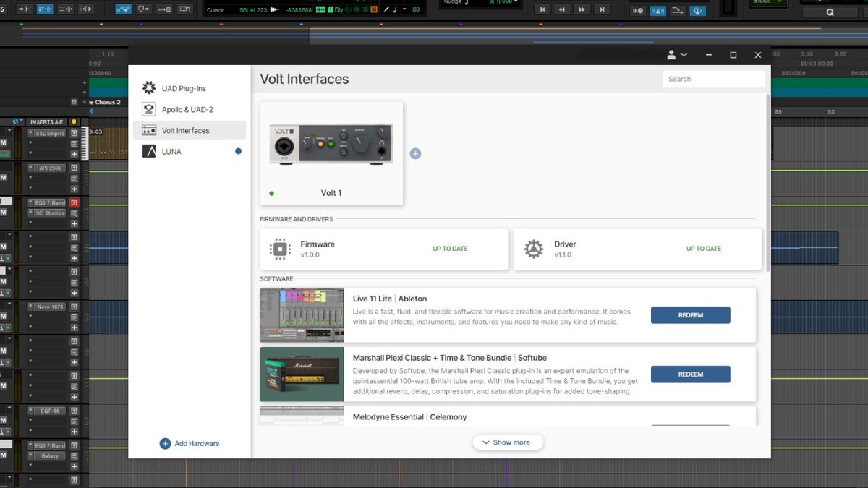Click Pro Tools rewind button
868x488 pixels.
[x=562, y=9]
